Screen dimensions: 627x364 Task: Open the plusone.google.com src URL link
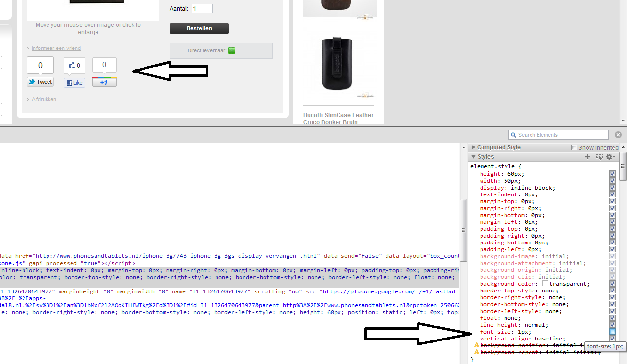pyautogui.click(x=391, y=291)
